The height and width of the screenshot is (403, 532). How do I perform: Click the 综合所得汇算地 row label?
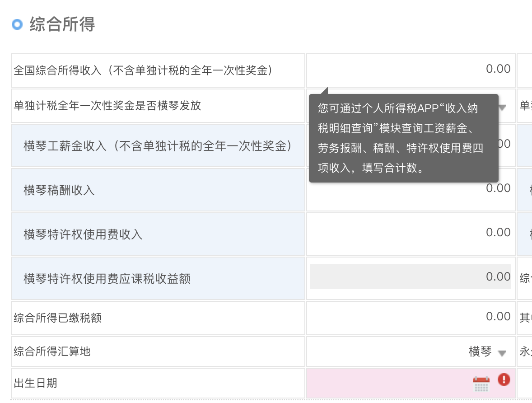pos(52,351)
